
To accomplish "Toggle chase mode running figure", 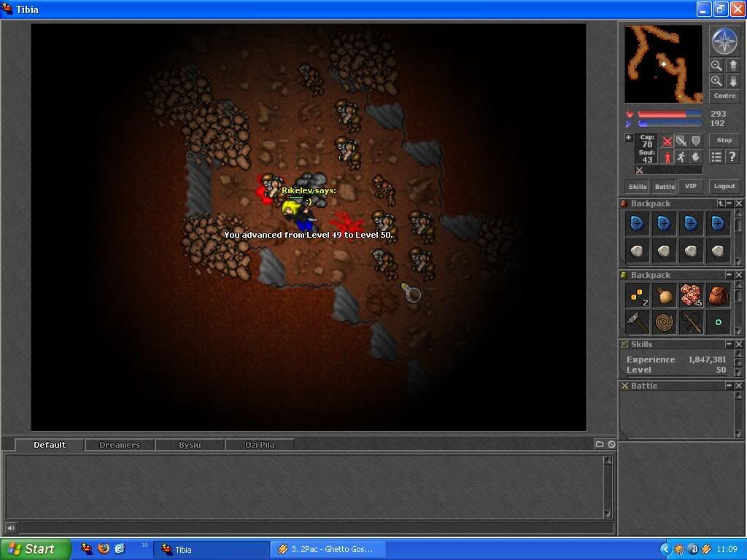I will pyautogui.click(x=681, y=157).
